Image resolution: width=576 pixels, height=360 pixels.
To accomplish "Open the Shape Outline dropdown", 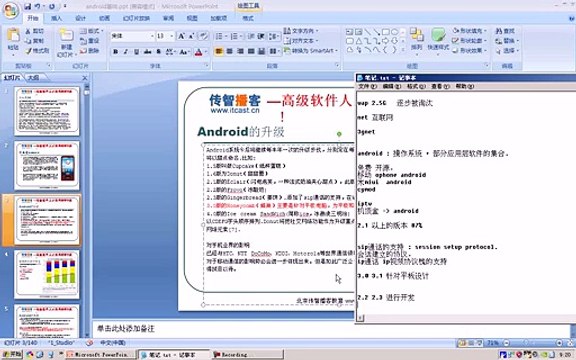I will pos(470,40).
